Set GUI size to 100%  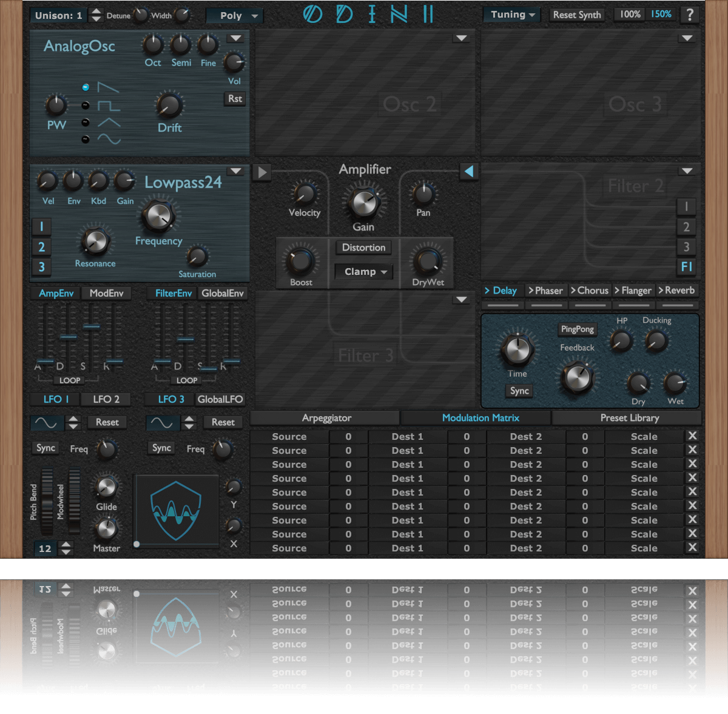pos(630,14)
